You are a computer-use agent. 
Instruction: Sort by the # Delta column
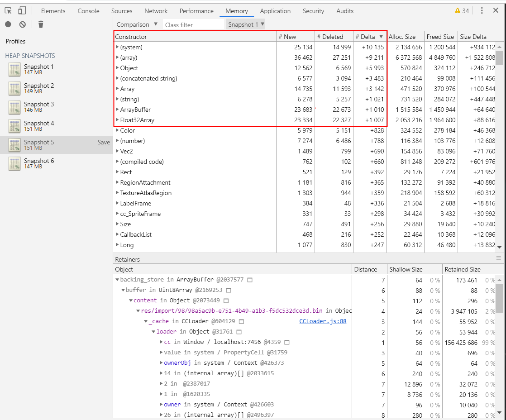[370, 37]
